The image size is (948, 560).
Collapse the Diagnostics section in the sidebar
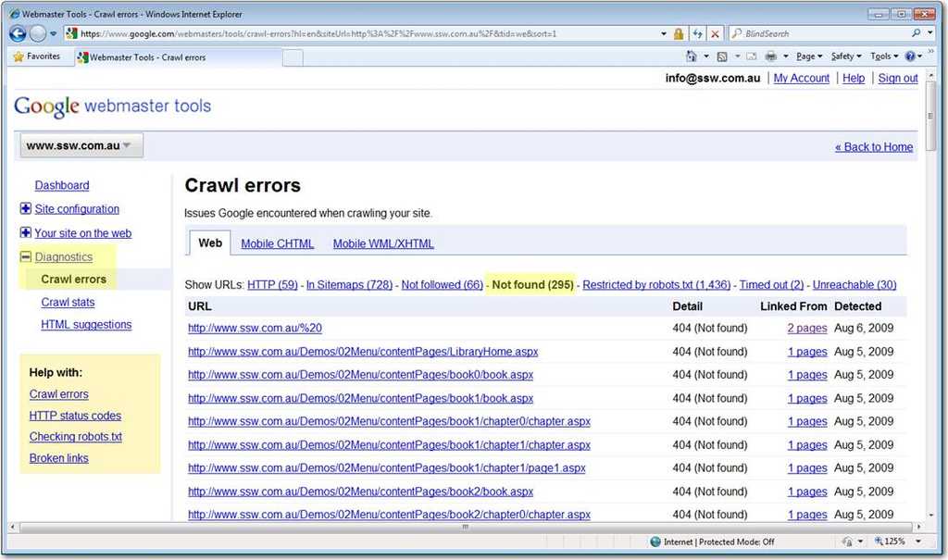click(x=24, y=256)
